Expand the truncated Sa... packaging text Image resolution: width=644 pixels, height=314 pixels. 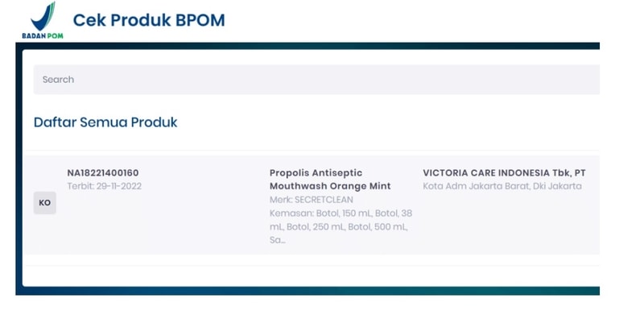click(x=277, y=240)
